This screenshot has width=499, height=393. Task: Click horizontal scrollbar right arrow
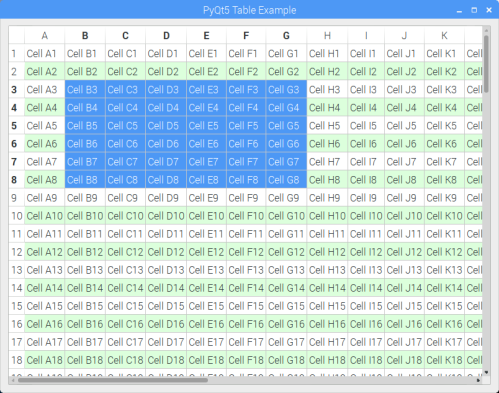click(479, 380)
